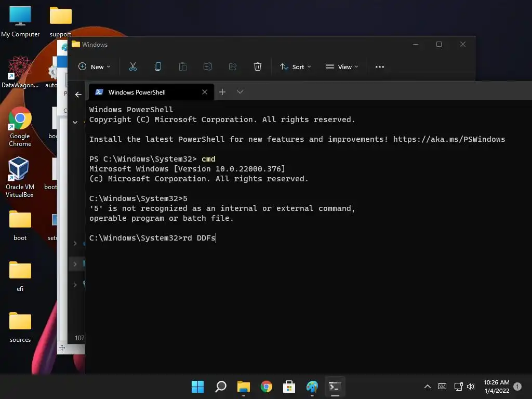Show hidden system tray icons
The width and height of the screenshot is (532, 399).
click(x=428, y=387)
